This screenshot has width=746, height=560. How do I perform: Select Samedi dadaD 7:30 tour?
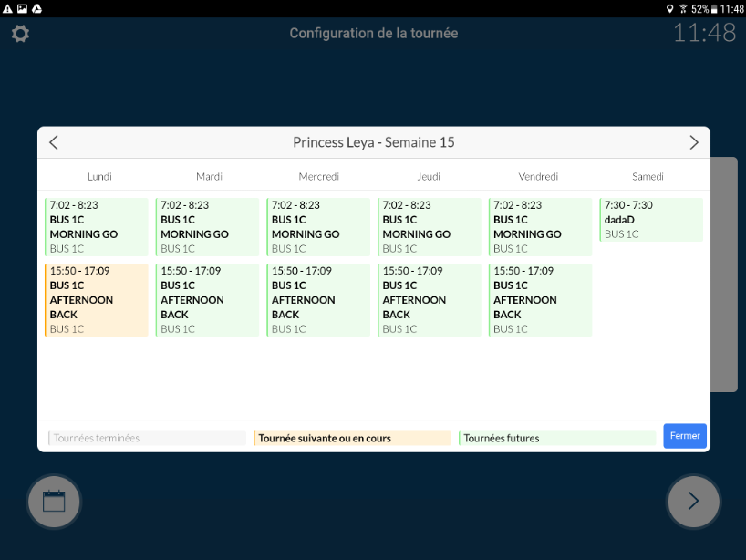[651, 220]
